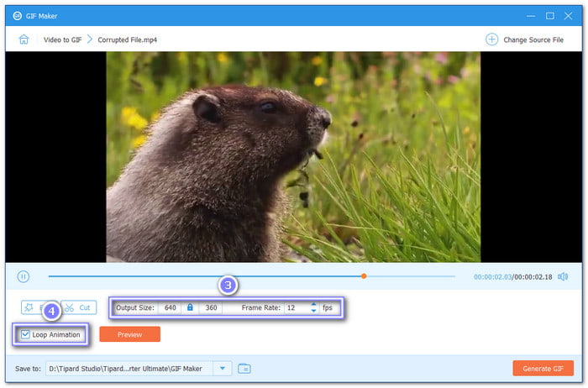Expand the Save to path dropdown

click(222, 368)
